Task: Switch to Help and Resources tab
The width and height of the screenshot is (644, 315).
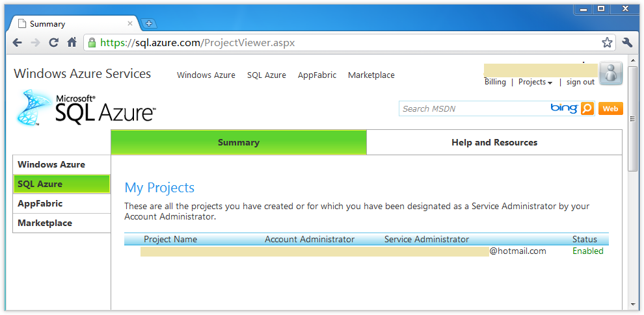Action: tap(494, 142)
